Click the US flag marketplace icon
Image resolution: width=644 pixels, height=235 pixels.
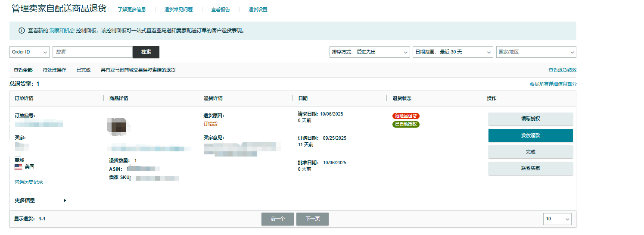[18, 166]
